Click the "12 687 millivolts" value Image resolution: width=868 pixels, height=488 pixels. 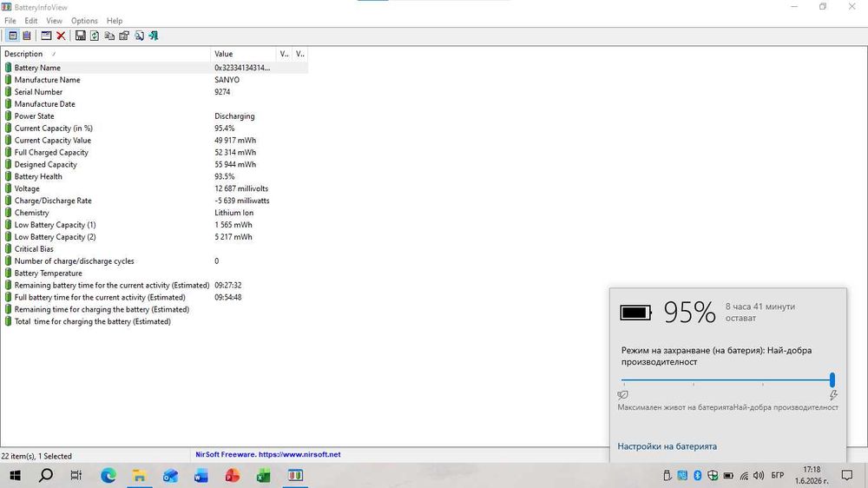click(241, 189)
